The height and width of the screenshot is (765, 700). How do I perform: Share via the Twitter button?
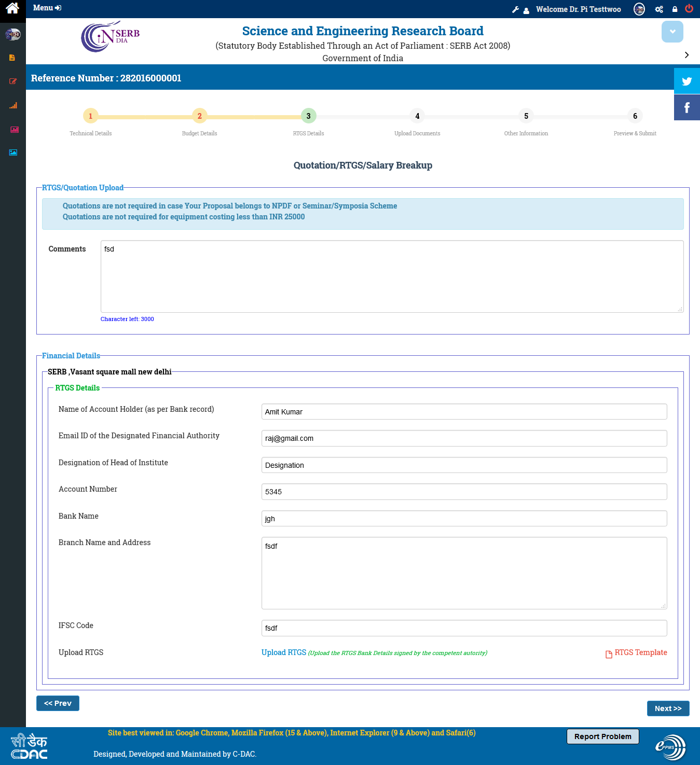[x=687, y=81]
